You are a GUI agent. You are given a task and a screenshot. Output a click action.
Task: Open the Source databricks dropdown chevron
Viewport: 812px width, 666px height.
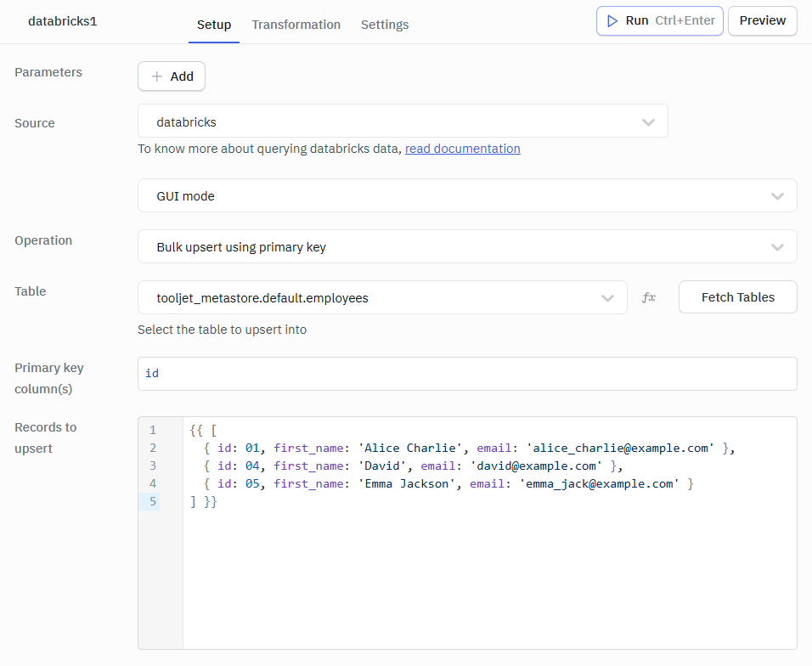coord(648,122)
